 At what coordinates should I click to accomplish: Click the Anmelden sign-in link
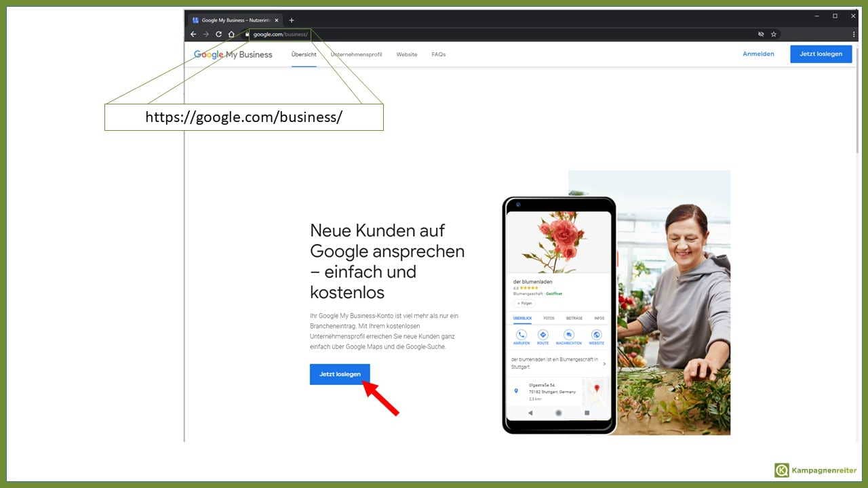pos(758,54)
